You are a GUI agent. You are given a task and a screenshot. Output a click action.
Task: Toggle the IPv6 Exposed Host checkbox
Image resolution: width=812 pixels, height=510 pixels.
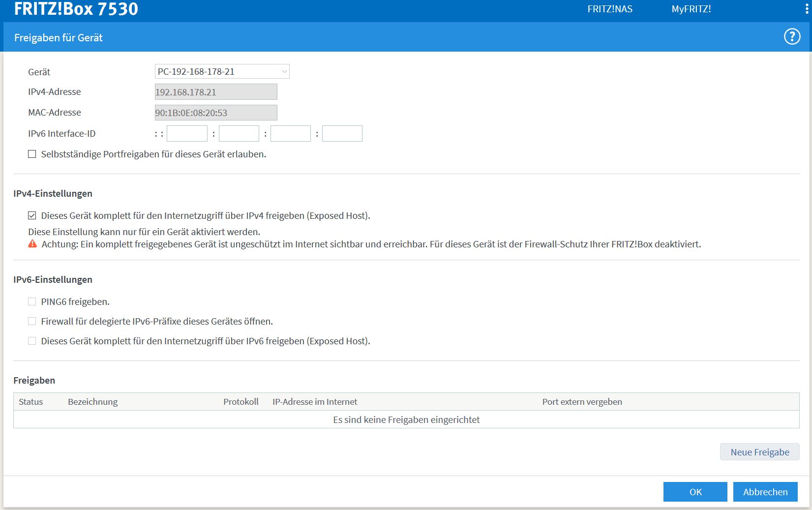[x=32, y=341]
